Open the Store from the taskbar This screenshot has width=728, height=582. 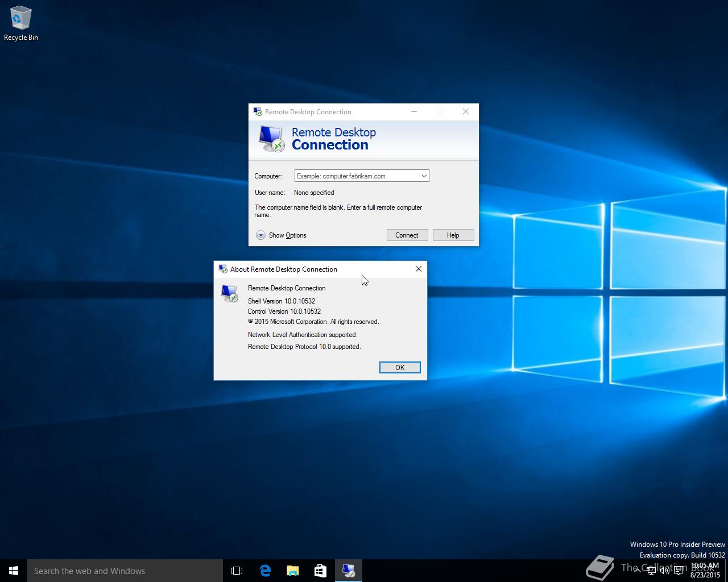pyautogui.click(x=320, y=571)
